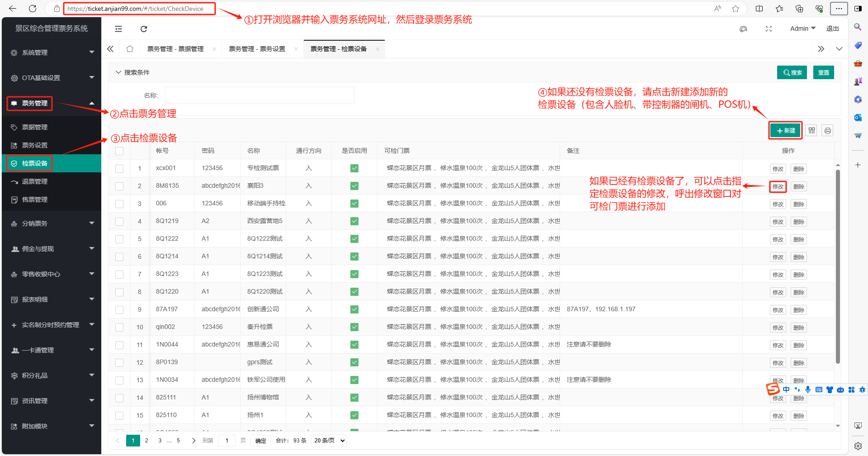This screenshot has width=868, height=456.
Task: Open the theme palette icon
Action: [x=743, y=29]
